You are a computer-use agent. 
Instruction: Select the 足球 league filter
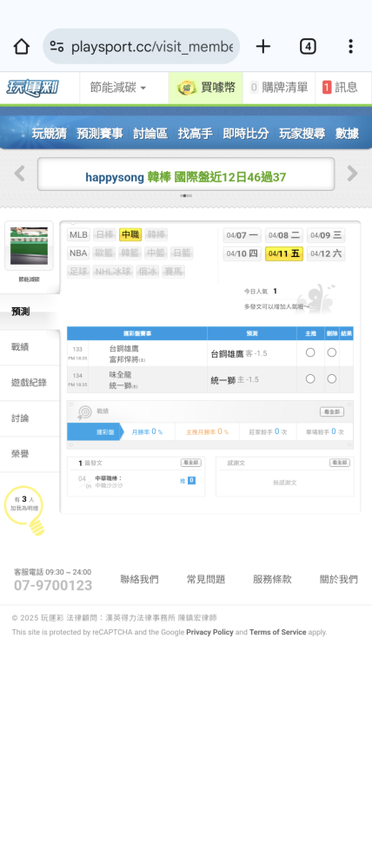[79, 271]
